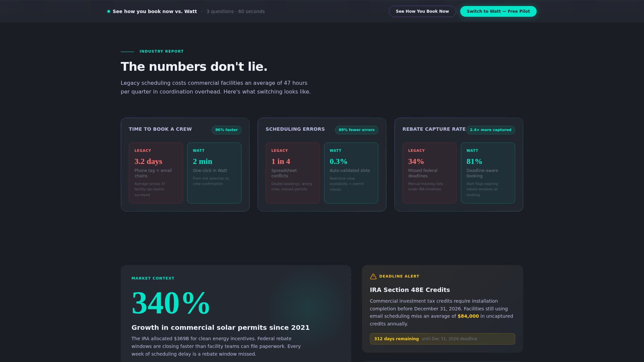Click the 312 days remaining countdown bar
Screen dimensions: 644x362
pos(442,339)
